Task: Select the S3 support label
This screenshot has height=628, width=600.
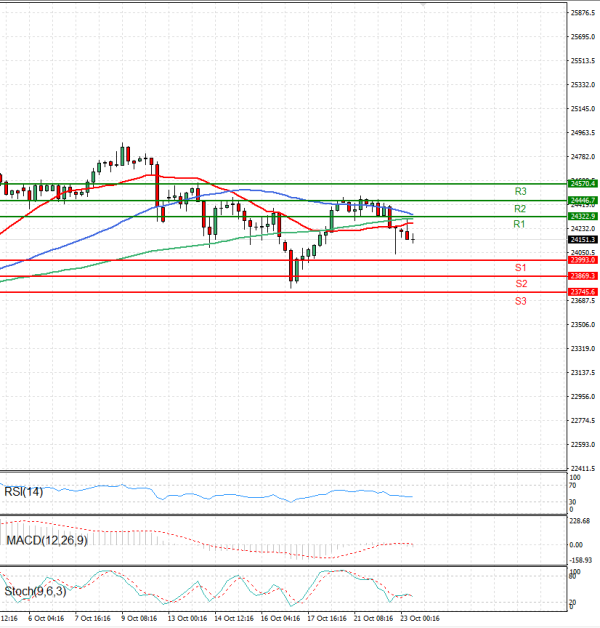Action: 520,301
